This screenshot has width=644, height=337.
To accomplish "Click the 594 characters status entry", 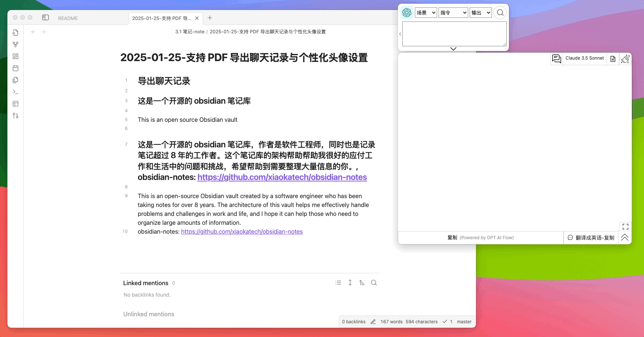I will (x=422, y=322).
